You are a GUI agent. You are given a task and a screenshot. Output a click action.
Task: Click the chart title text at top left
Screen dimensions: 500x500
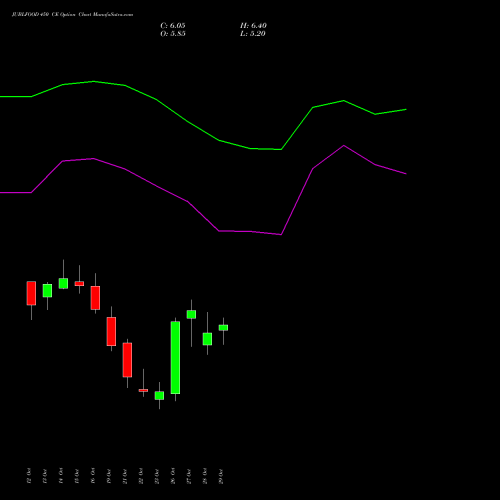pyautogui.click(x=72, y=15)
